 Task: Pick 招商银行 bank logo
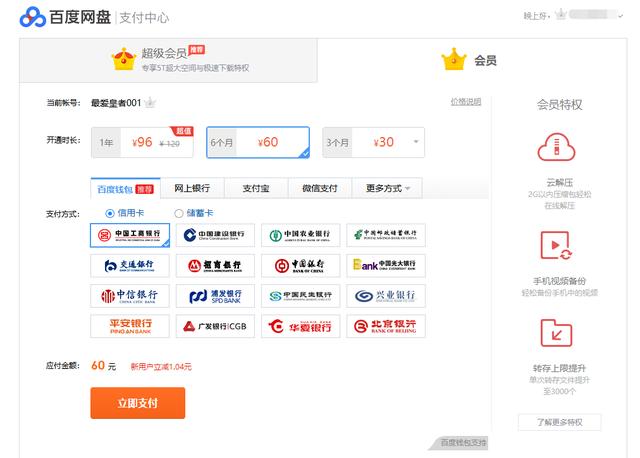[x=215, y=266]
